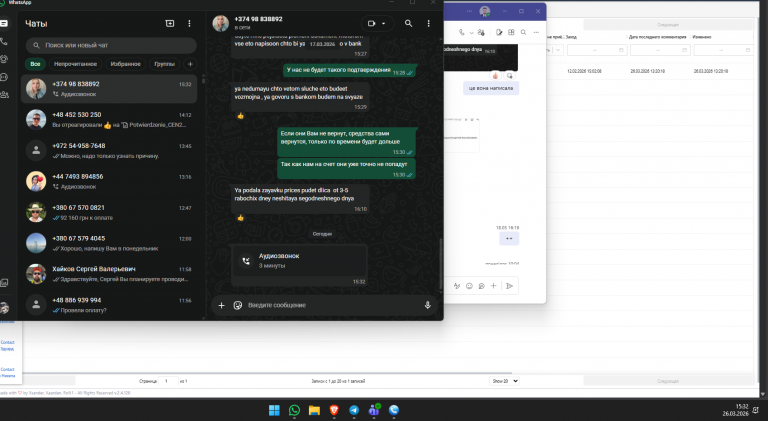The width and height of the screenshot is (768, 421).
Task: Open chat with +380 67 570 0821
Action: (109, 212)
